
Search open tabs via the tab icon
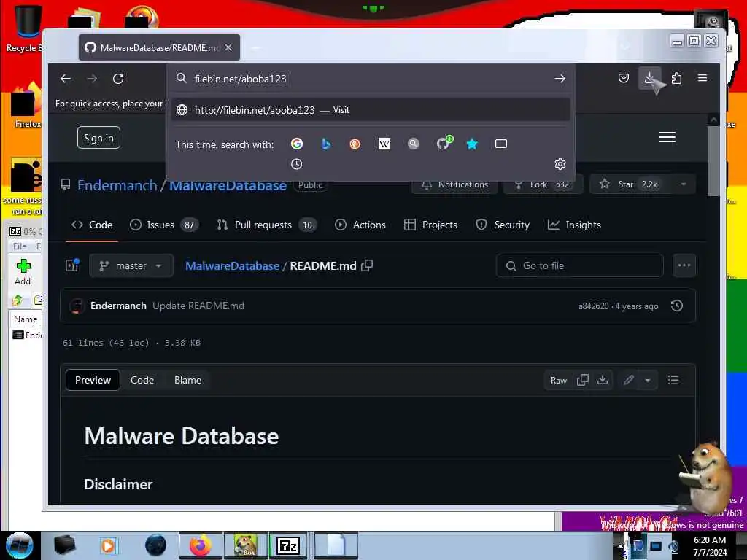pos(500,144)
